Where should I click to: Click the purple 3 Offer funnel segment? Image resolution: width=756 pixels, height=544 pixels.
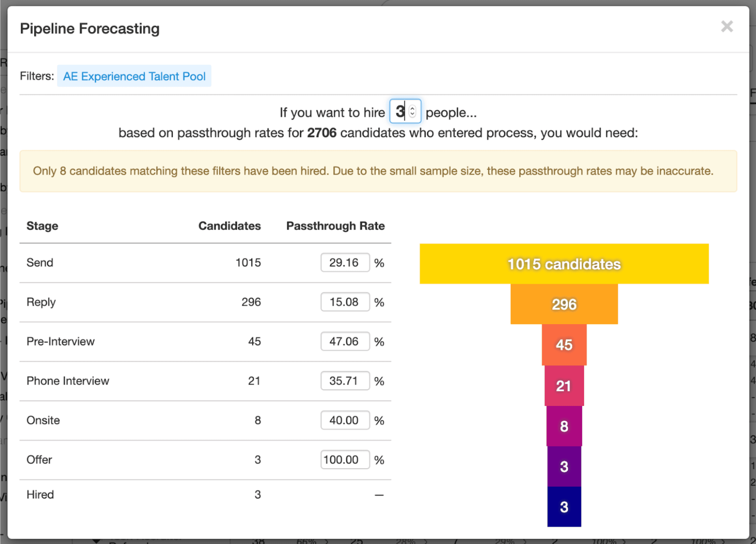(x=564, y=466)
